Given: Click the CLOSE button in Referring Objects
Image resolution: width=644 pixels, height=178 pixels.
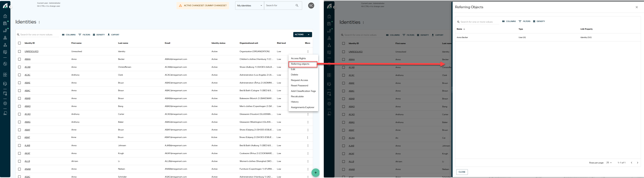Looking at the screenshot, I should [x=462, y=172].
